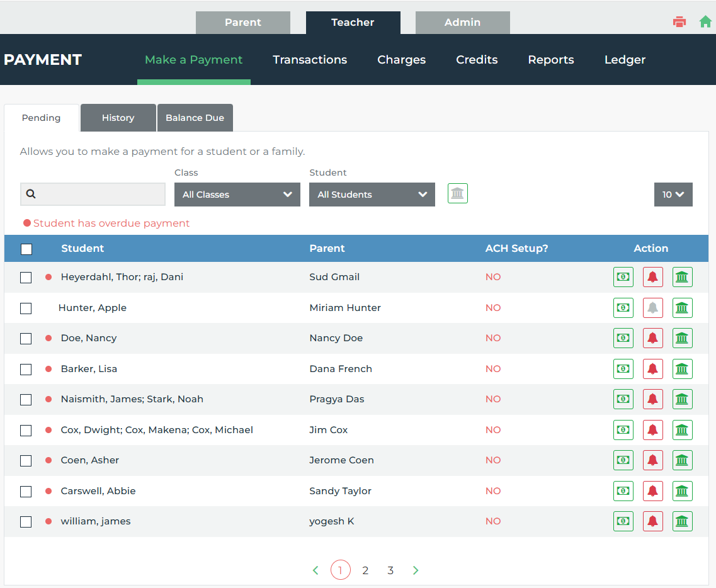Go to page 3
The image size is (716, 588).
point(390,570)
